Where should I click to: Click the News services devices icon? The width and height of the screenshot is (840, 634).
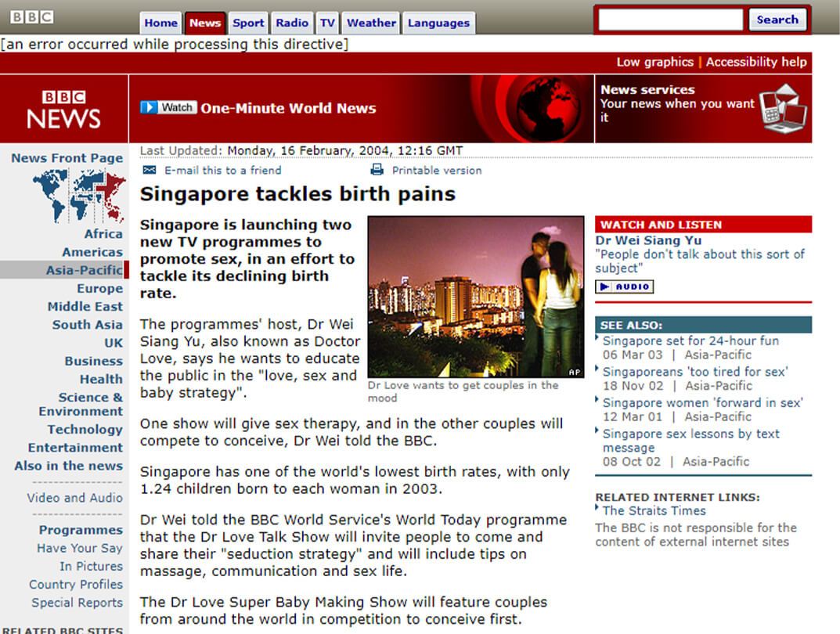783,109
